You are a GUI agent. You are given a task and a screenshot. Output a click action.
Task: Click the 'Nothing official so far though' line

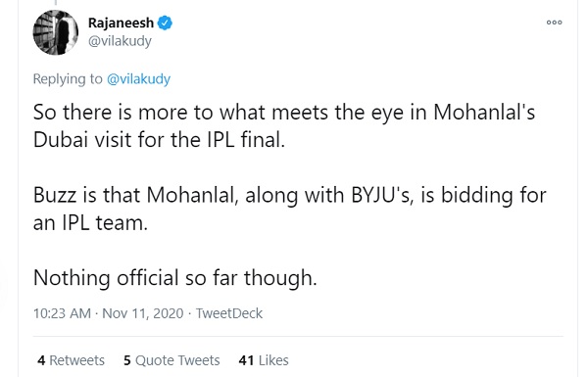coord(175,278)
